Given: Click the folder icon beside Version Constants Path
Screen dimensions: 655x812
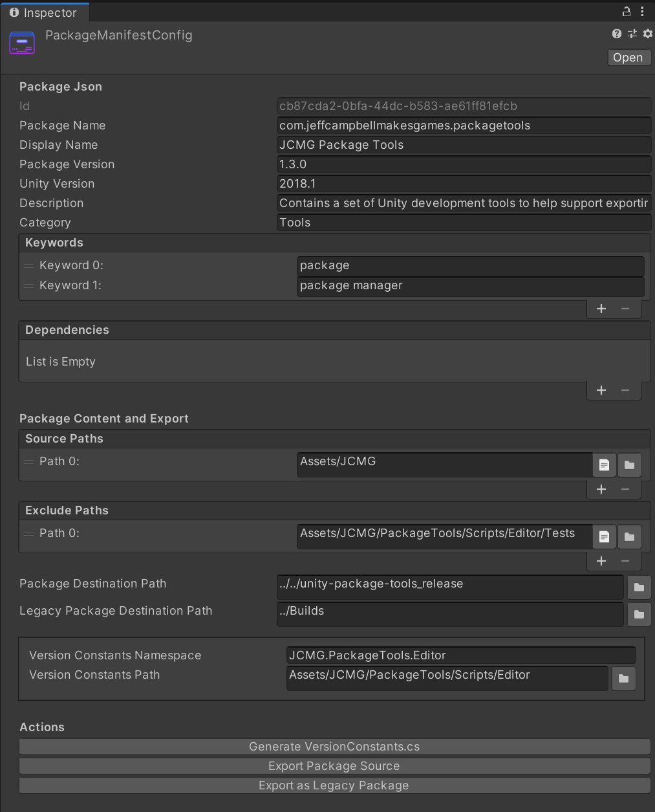Looking at the screenshot, I should [623, 678].
